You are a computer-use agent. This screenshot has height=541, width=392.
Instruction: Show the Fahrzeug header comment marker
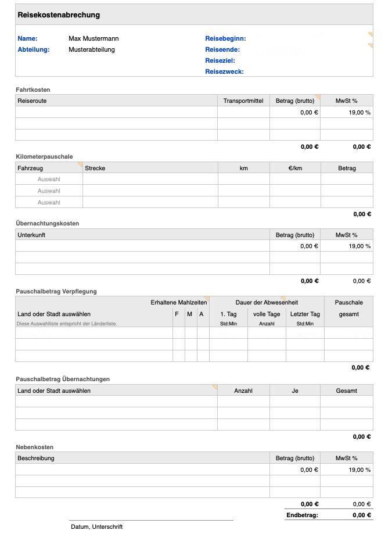tap(80, 164)
